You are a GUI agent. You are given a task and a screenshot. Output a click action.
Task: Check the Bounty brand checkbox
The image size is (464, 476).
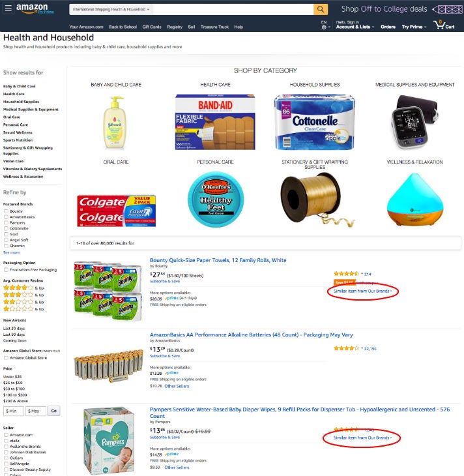point(6,211)
